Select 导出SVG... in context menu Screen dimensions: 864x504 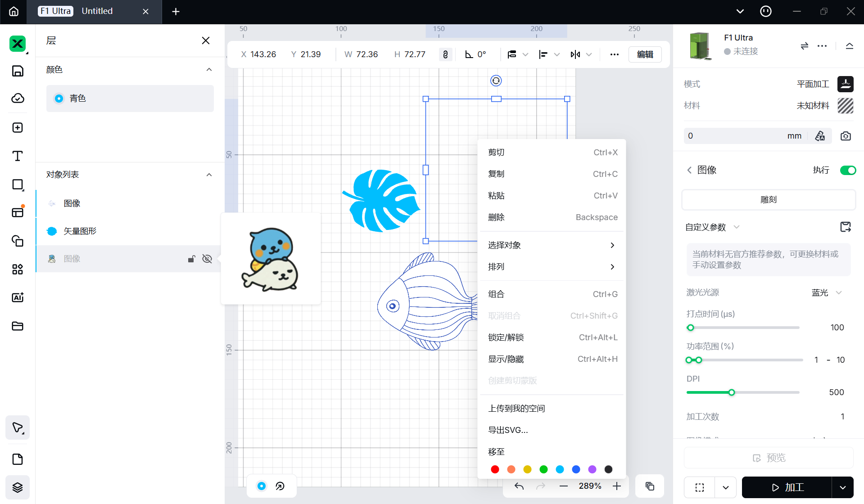click(508, 430)
